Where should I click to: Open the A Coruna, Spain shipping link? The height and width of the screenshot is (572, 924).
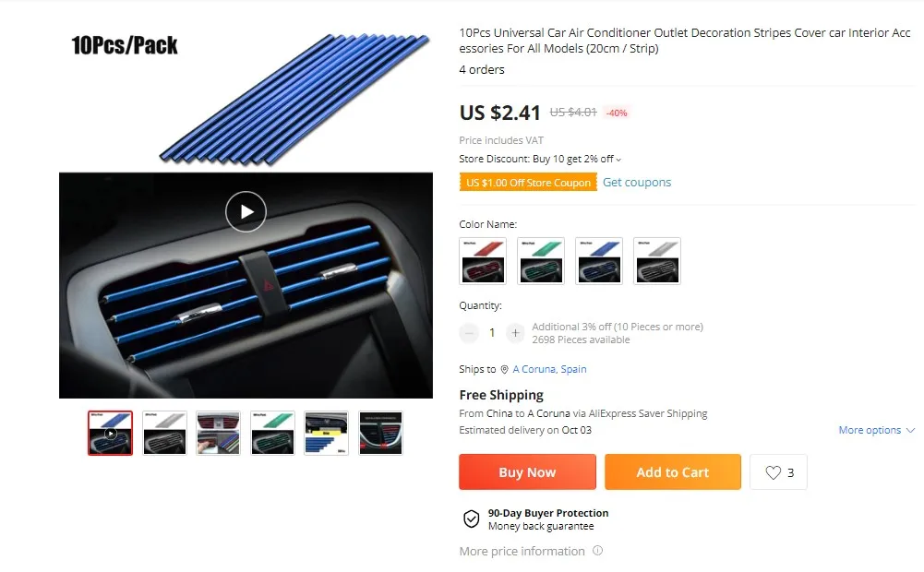pos(549,369)
